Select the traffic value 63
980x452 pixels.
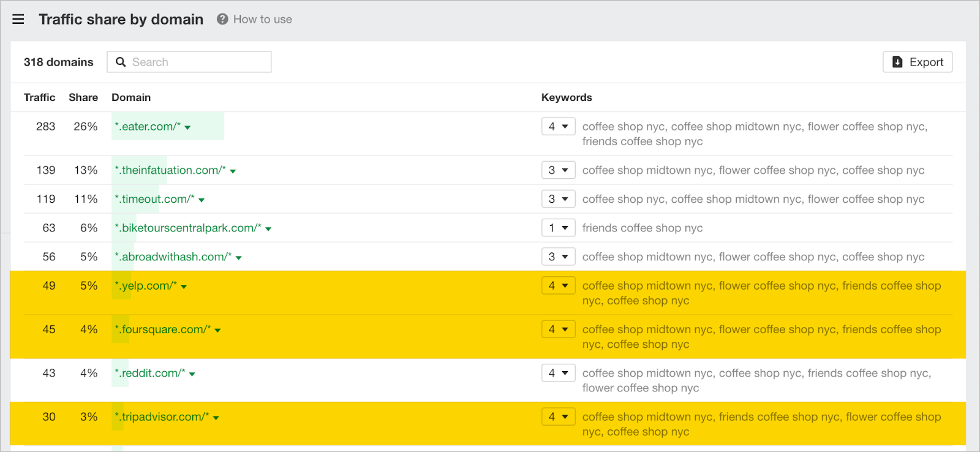coord(49,228)
